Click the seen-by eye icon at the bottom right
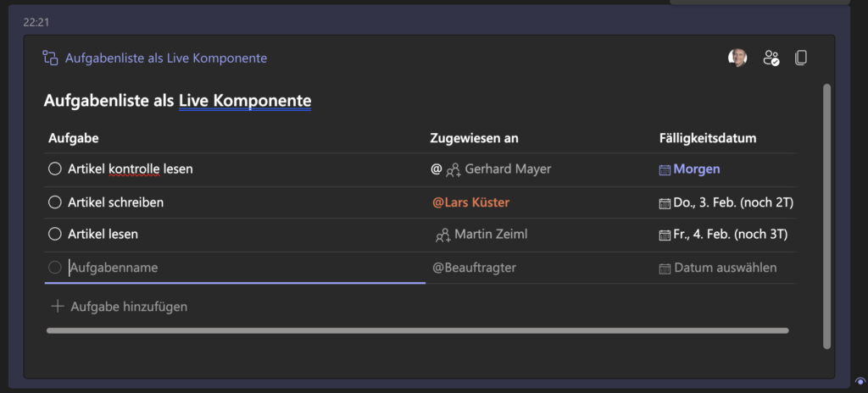The height and width of the screenshot is (393, 868). click(860, 381)
